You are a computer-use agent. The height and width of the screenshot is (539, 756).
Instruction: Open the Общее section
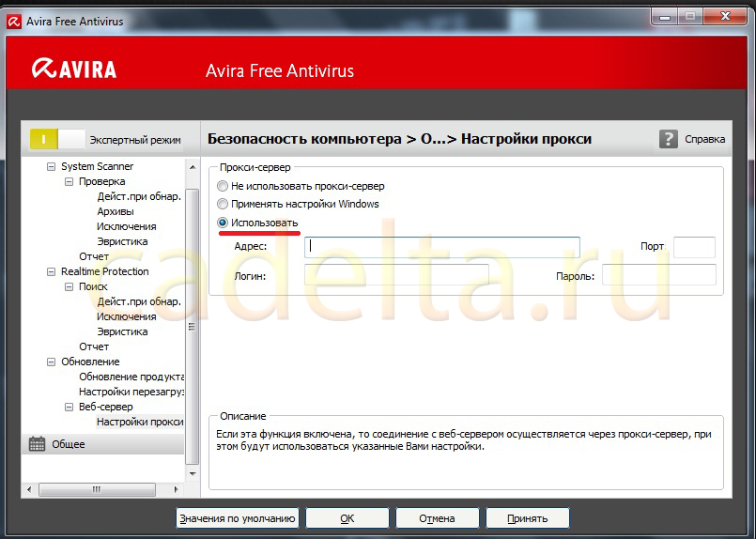[102, 444]
